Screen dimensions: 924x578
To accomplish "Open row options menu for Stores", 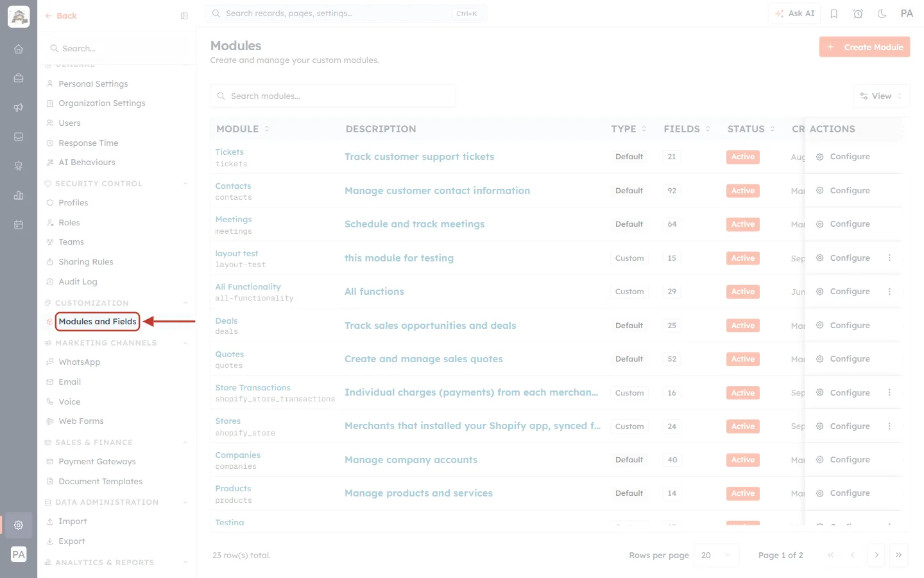I will click(x=889, y=426).
